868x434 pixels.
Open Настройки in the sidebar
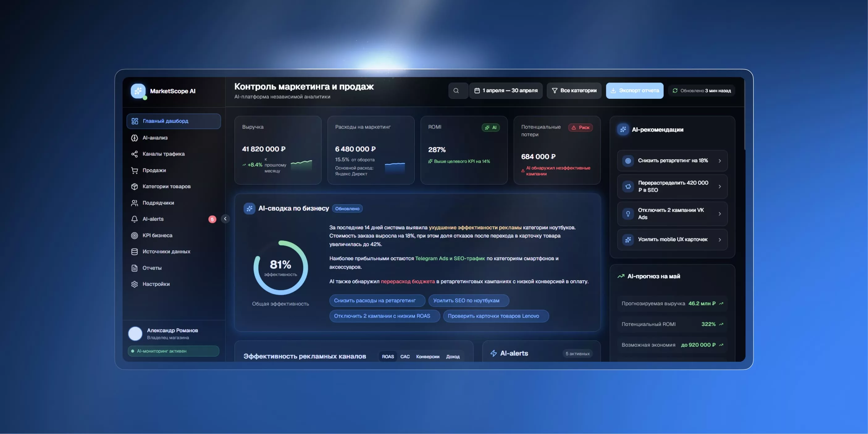(174, 284)
